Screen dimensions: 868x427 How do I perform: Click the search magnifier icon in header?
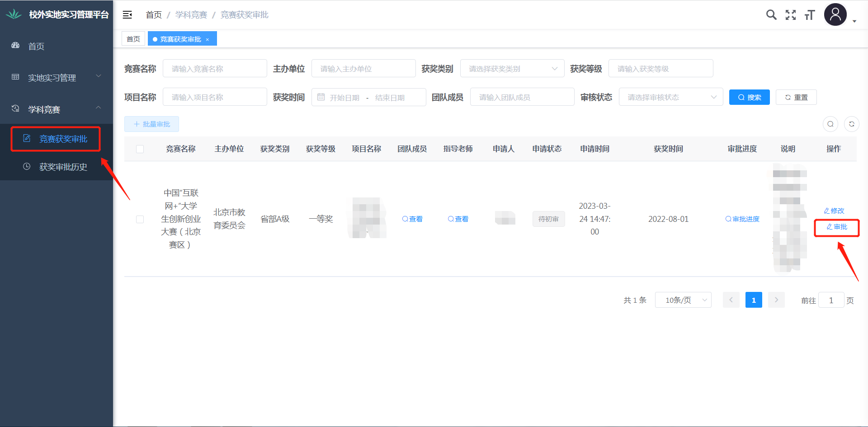point(771,15)
